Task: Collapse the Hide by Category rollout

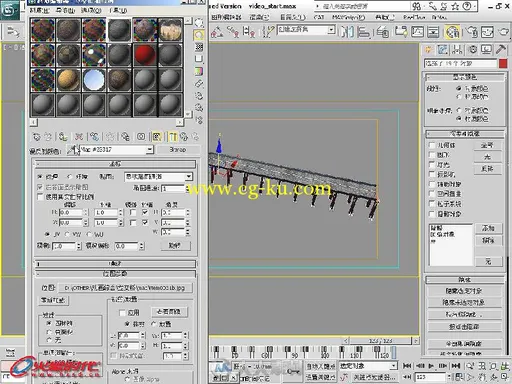Action: click(x=465, y=134)
